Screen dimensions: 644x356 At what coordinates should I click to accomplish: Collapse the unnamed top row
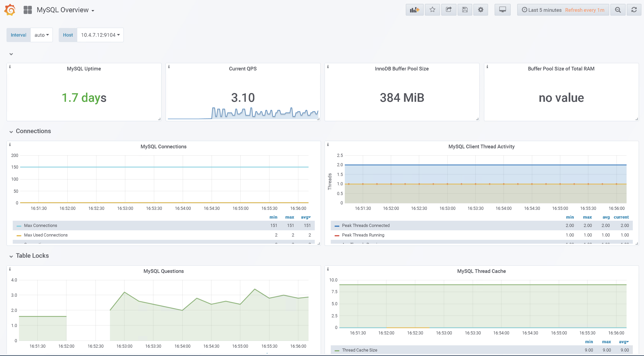coord(11,54)
